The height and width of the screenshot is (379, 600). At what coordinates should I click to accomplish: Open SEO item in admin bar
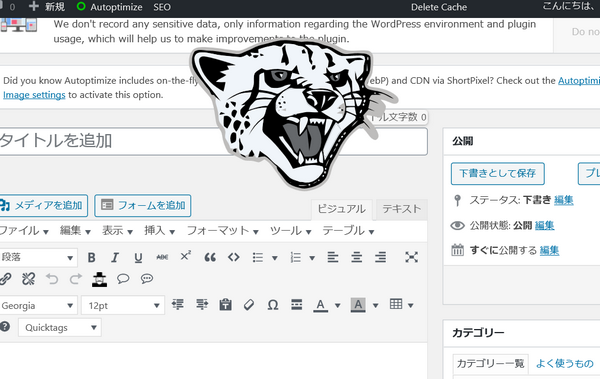[x=162, y=7]
